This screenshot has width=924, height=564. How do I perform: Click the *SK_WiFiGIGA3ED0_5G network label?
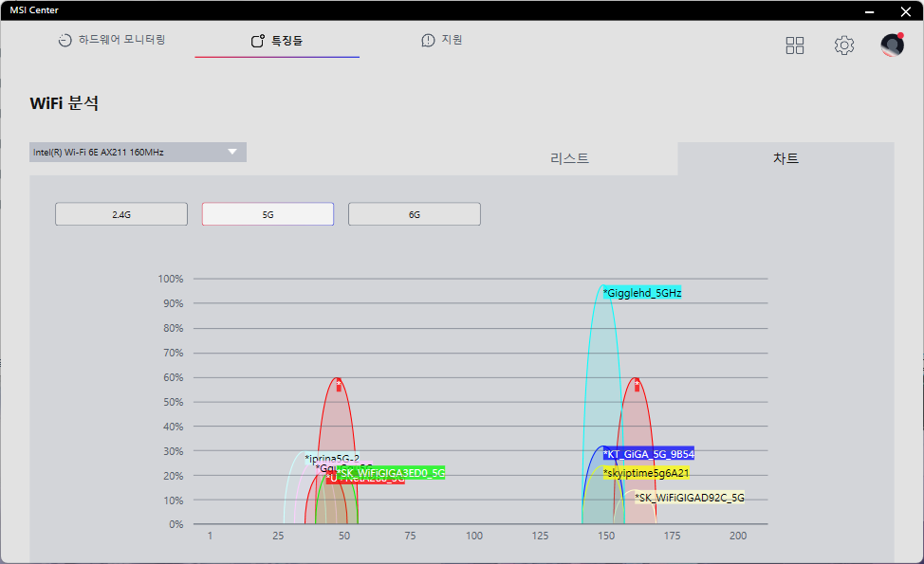point(390,473)
